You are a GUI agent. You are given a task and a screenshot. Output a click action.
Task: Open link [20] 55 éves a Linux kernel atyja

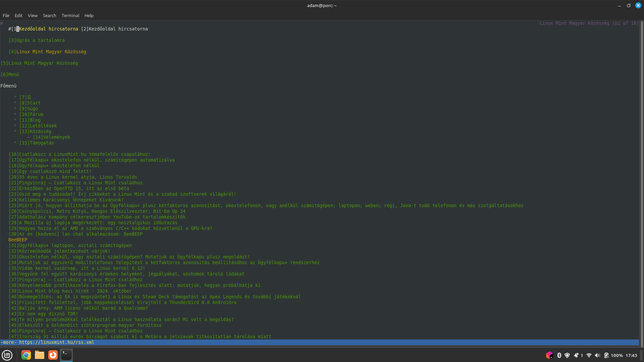click(73, 177)
